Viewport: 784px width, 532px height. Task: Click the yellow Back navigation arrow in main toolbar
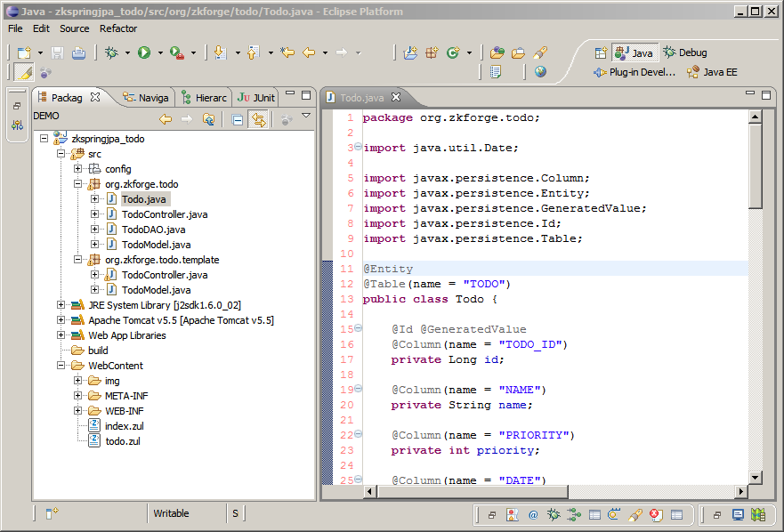(x=309, y=52)
